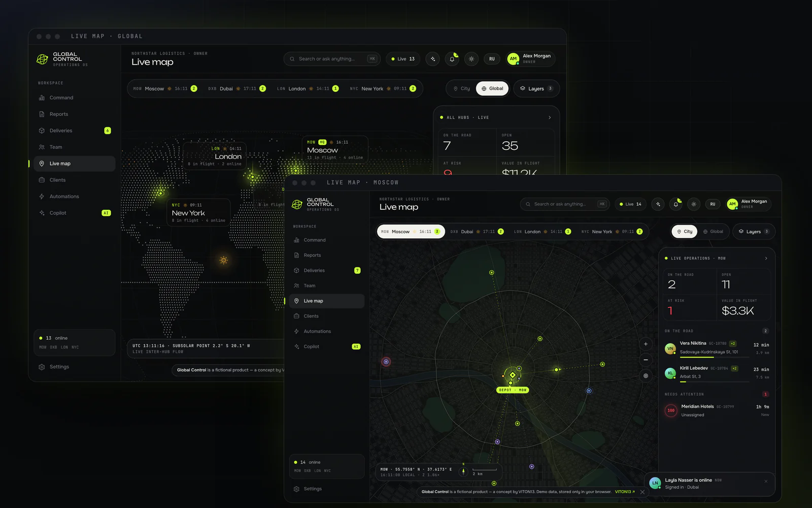Switch to City view in Moscow window

pyautogui.click(x=685, y=232)
